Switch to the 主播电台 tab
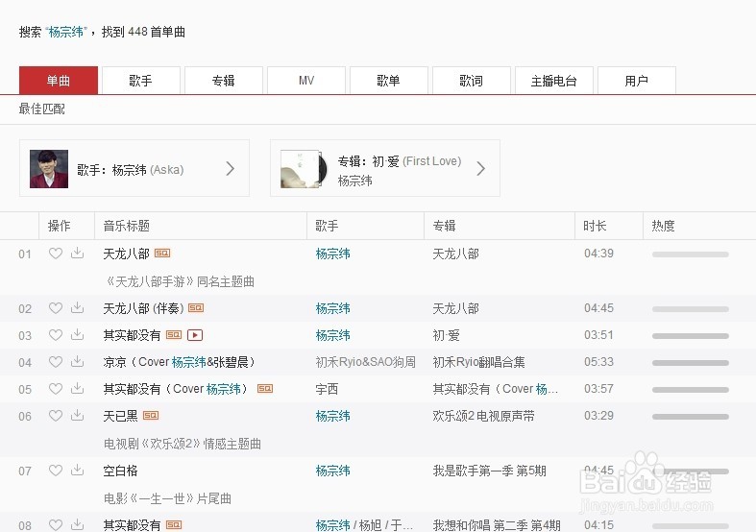The width and height of the screenshot is (756, 532). (x=554, y=81)
